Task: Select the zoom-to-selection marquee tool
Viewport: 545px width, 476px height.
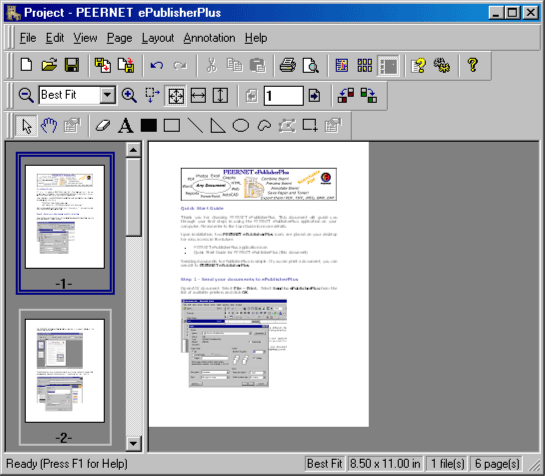Action: point(152,95)
